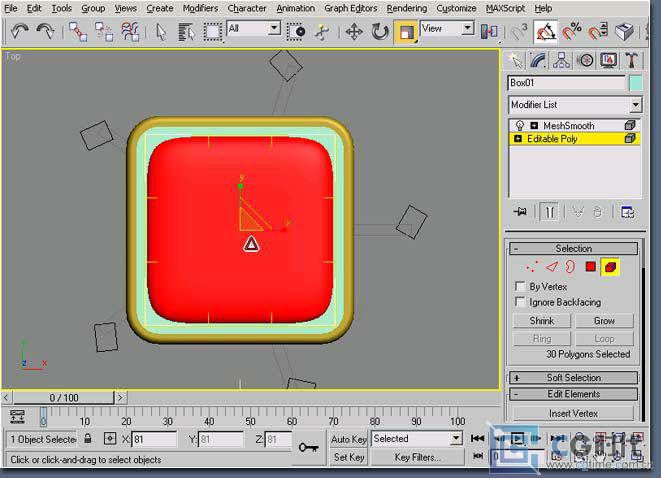Select the Bind to Space Warp tool
661x478 pixels.
coord(130,32)
